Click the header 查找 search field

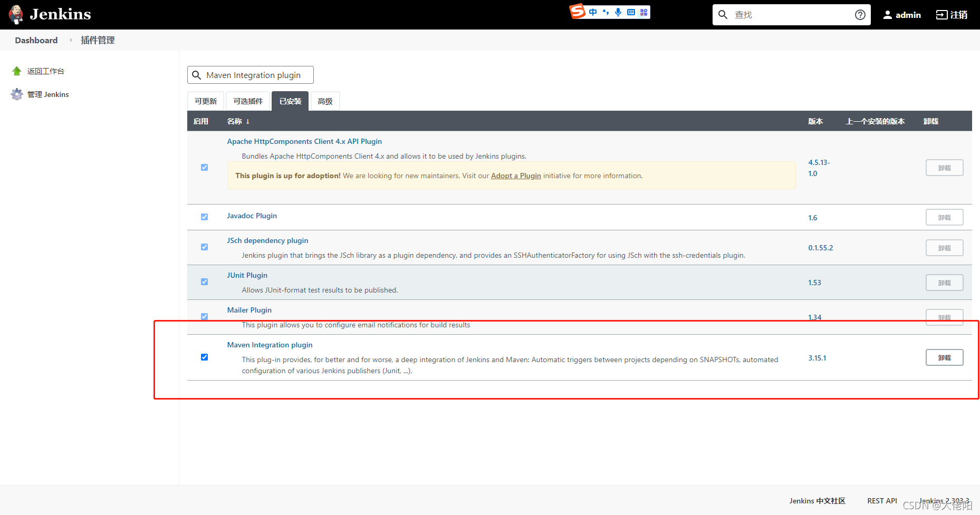791,15
